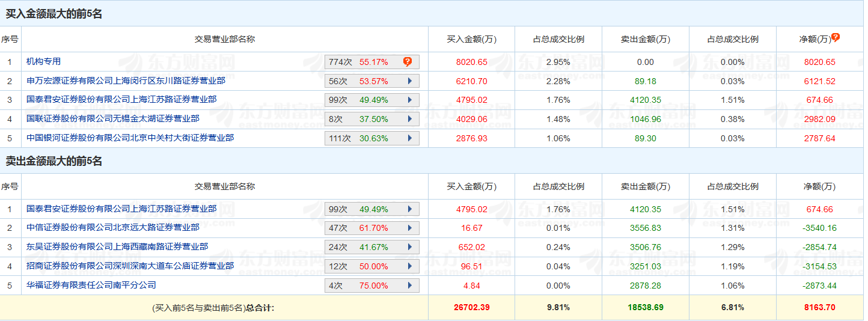The height and width of the screenshot is (321, 868).
Task: Open 中信证券北京远大路证券营业部 link
Action: (x=113, y=228)
